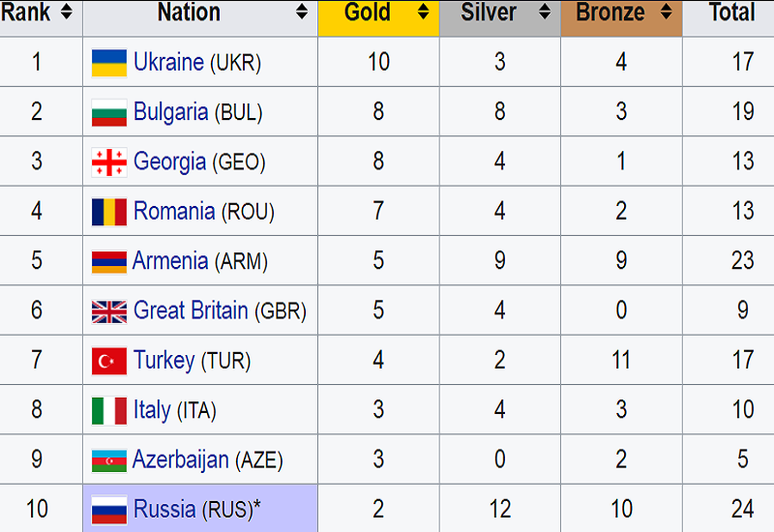774x532 pixels.
Task: Sort table by Nation column arrows
Action: (x=302, y=13)
